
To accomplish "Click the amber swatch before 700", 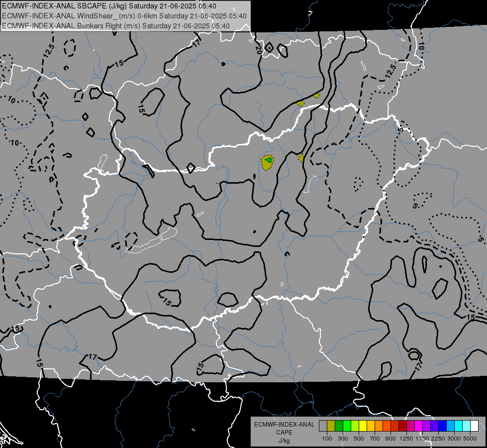I will coord(371,426).
